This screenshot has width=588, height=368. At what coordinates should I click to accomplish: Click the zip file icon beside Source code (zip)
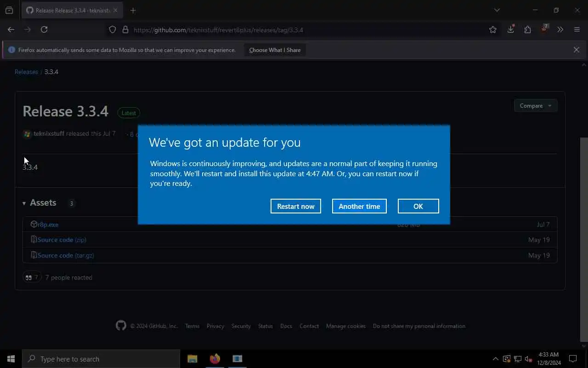coord(34,239)
